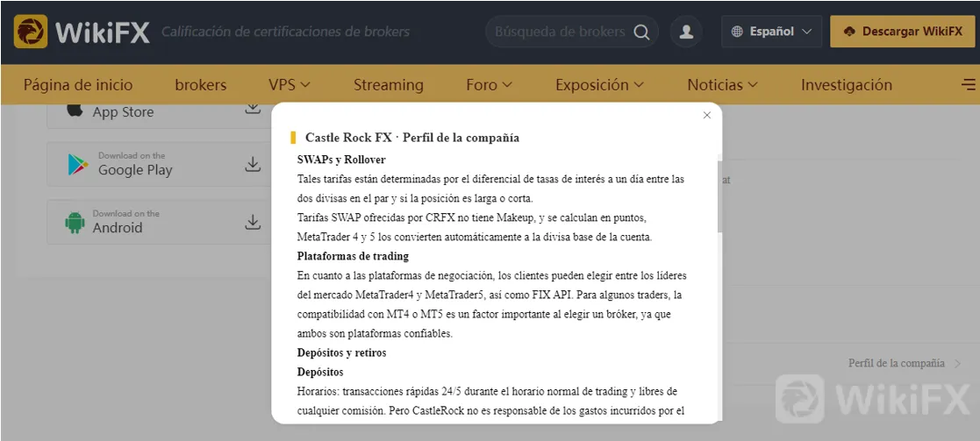Go to Página de inicio
Screen dimensions: 980x441
(x=78, y=85)
